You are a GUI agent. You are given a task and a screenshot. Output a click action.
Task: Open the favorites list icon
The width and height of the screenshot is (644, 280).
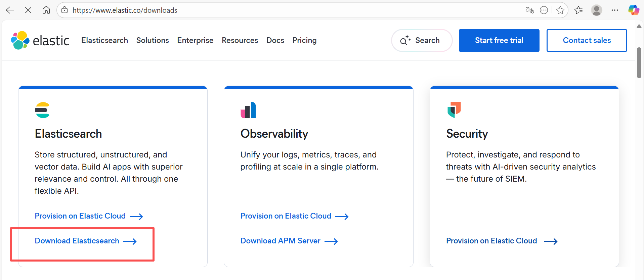click(578, 10)
